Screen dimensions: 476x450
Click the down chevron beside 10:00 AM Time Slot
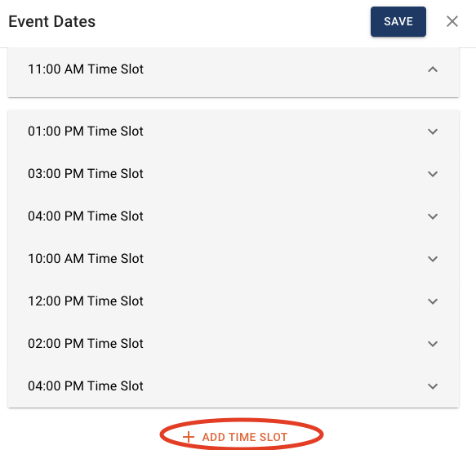pyautogui.click(x=433, y=259)
